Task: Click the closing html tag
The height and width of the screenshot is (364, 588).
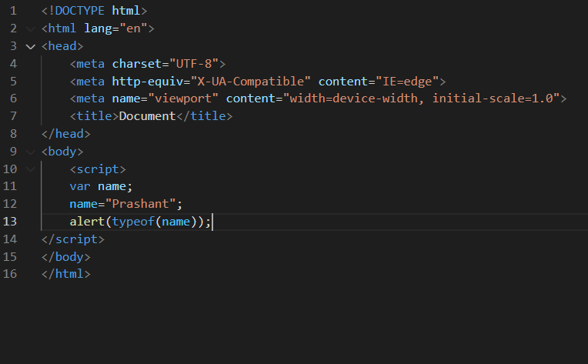Action: [66, 274]
